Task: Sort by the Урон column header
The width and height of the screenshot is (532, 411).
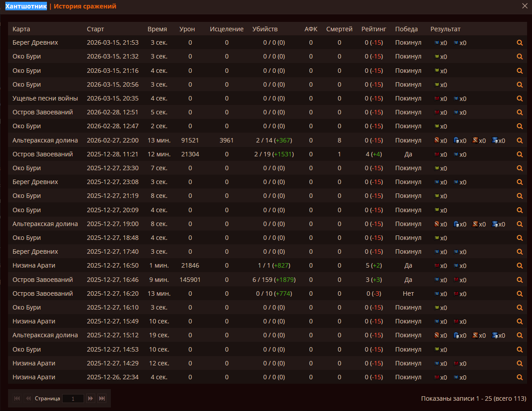Action: [187, 29]
